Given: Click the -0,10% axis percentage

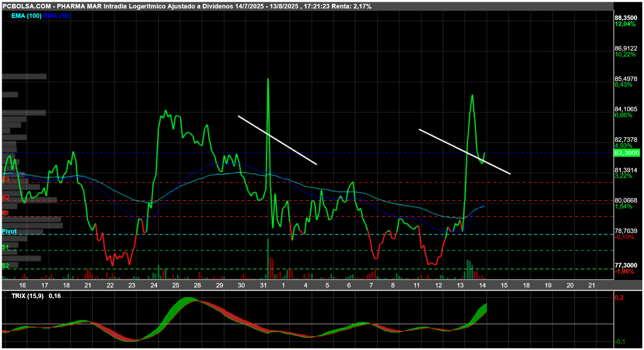Looking at the screenshot, I should point(624,237).
